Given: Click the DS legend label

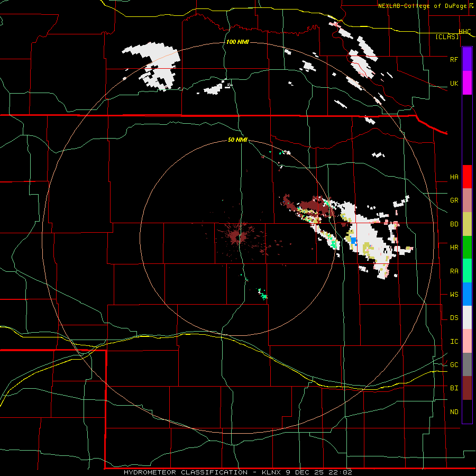Looking at the screenshot, I should point(454,318).
